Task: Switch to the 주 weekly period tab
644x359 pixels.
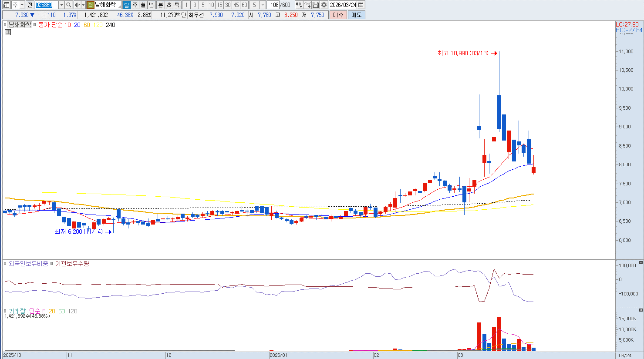Action: coord(135,5)
